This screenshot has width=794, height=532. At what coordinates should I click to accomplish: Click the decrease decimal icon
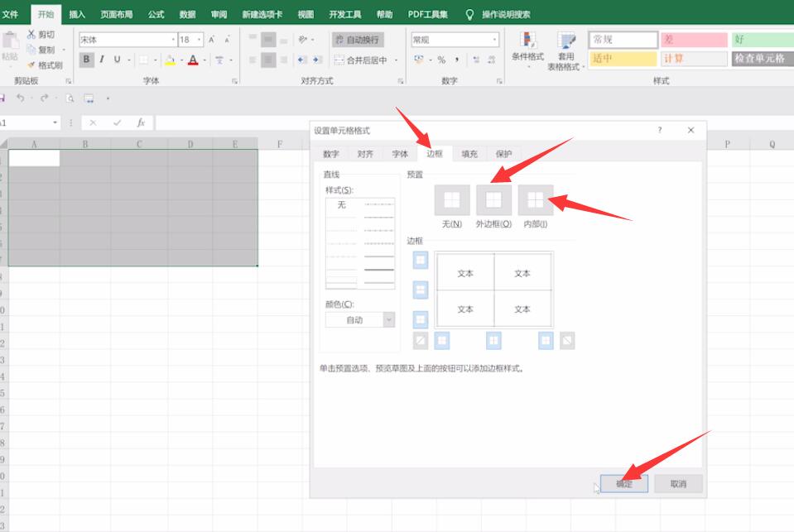[491, 60]
